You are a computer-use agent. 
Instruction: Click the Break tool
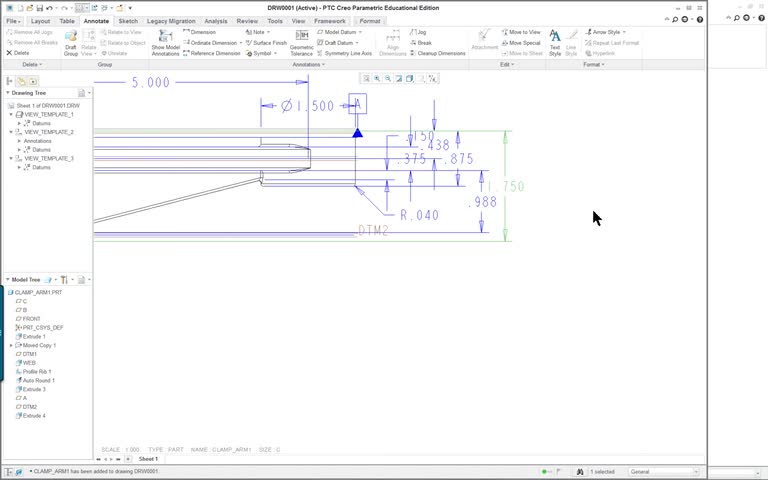pos(421,43)
